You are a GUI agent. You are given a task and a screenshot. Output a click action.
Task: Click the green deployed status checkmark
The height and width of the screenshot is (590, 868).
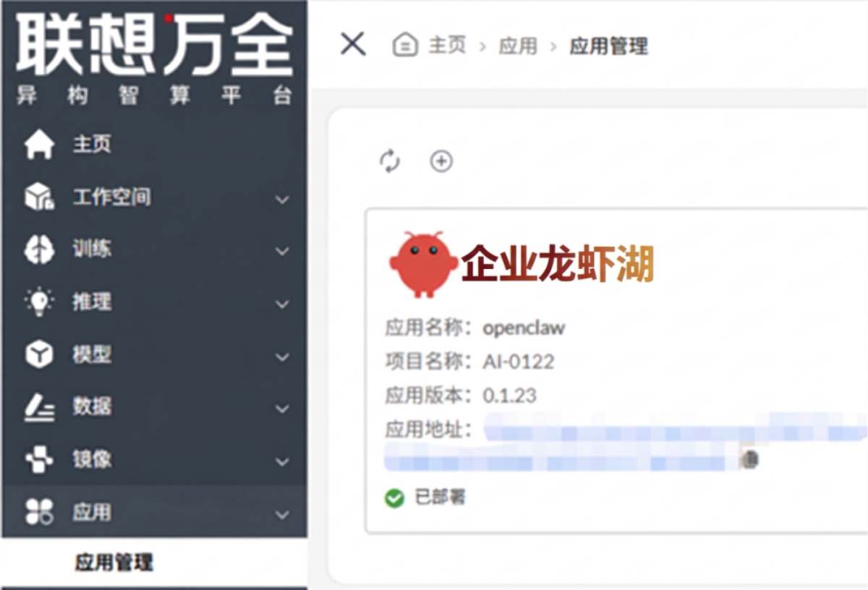[394, 497]
